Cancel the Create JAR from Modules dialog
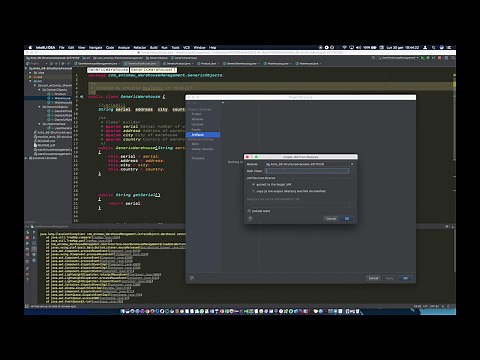This screenshot has height=360, width=480. [331, 219]
